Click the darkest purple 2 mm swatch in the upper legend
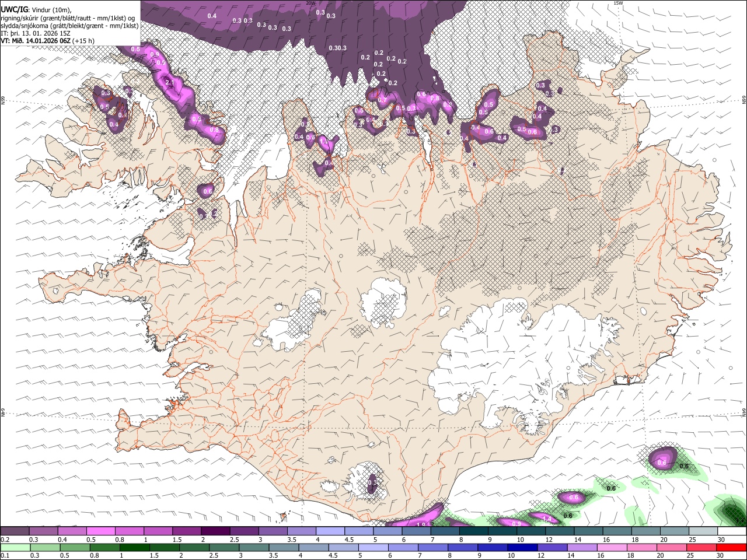The image size is (747, 560). tap(215, 531)
